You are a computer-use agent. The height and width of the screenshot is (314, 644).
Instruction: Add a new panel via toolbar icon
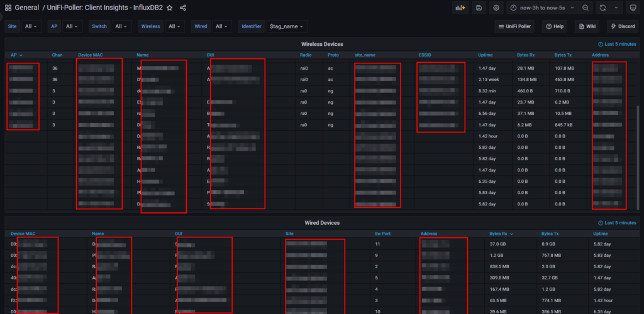coord(461,8)
